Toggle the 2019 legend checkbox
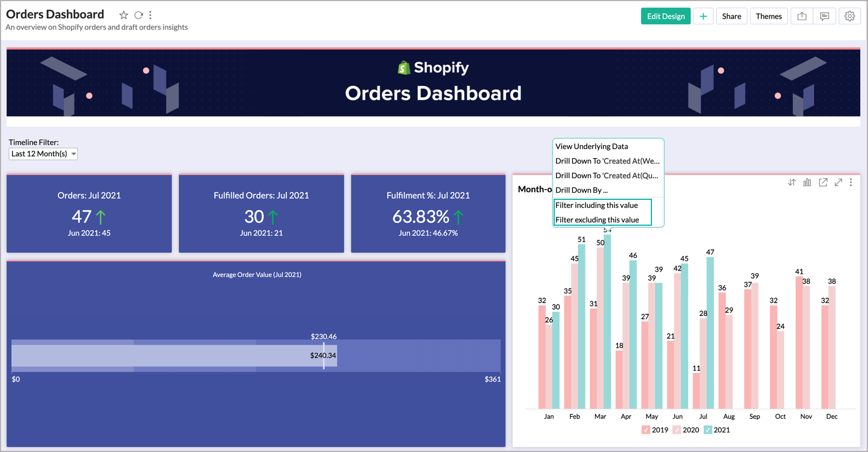868x452 pixels. pyautogui.click(x=646, y=430)
